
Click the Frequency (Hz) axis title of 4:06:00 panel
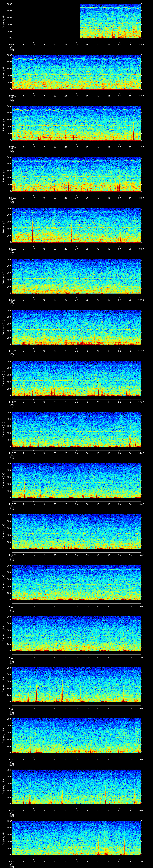click(x=3, y=123)
